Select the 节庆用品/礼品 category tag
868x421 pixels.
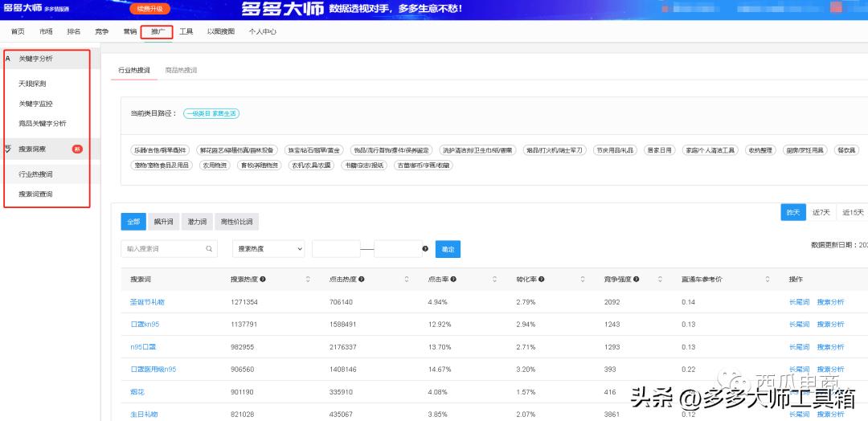tap(615, 150)
